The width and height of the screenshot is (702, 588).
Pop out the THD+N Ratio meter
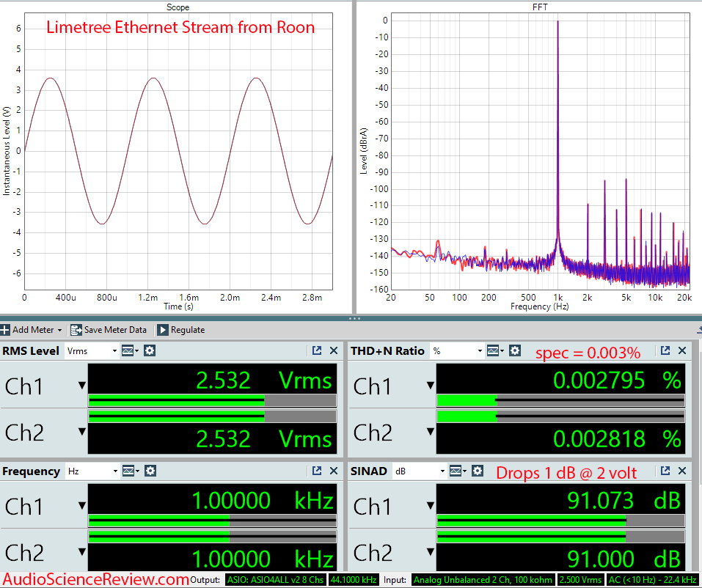[665, 351]
